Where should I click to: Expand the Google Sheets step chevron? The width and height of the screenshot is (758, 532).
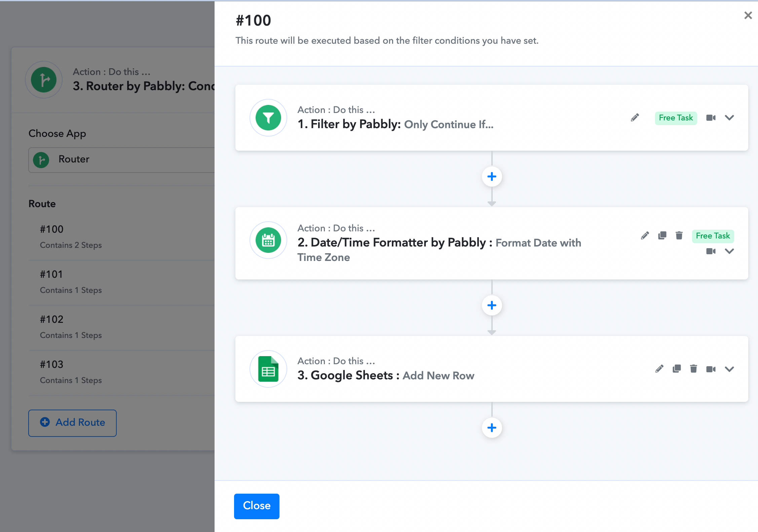click(x=729, y=369)
